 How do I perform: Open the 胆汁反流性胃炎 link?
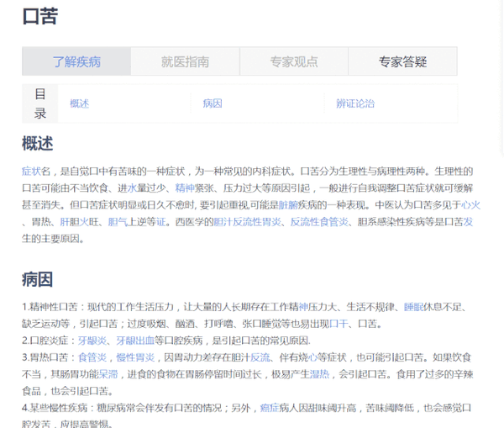pos(247,222)
